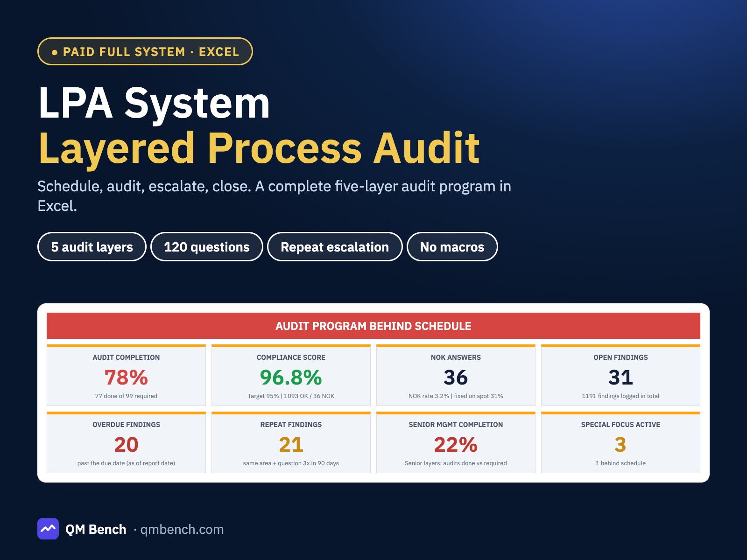The width and height of the screenshot is (747, 560).
Task: Click the large 36 under NOK Answers
Action: pos(456,378)
